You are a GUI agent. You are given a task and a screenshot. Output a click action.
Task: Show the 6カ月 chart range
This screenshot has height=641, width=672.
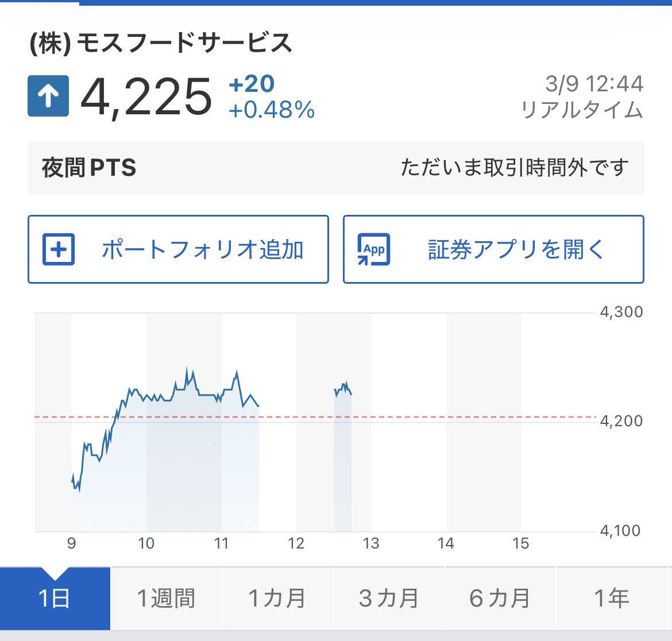[500, 598]
